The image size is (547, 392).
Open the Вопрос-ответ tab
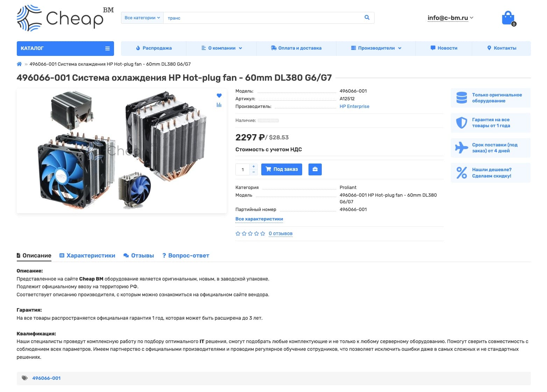[x=186, y=256]
